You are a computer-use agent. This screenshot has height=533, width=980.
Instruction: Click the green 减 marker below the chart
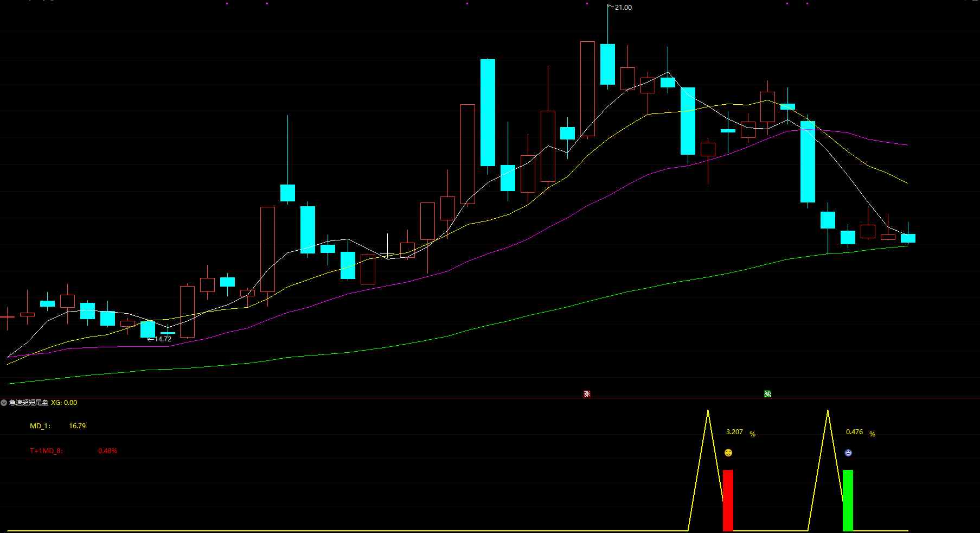coord(767,394)
